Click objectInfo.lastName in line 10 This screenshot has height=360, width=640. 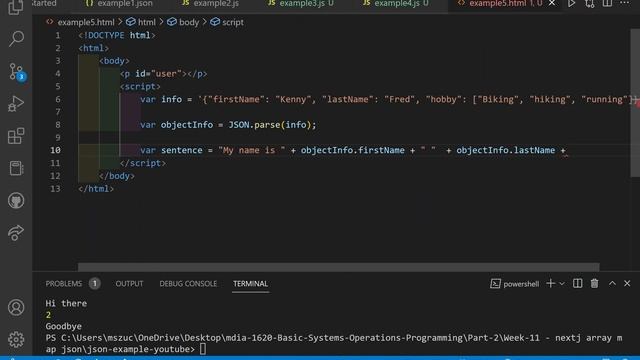tap(505, 150)
